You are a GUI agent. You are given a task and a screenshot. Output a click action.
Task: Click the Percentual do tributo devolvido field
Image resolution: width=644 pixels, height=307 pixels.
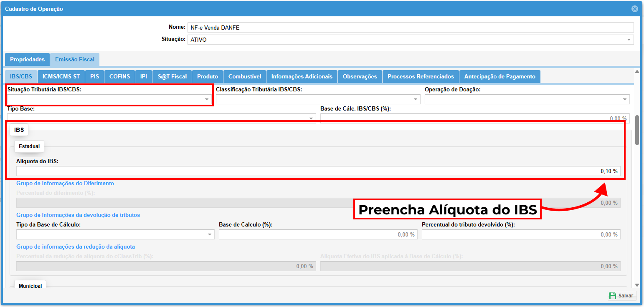click(x=520, y=235)
